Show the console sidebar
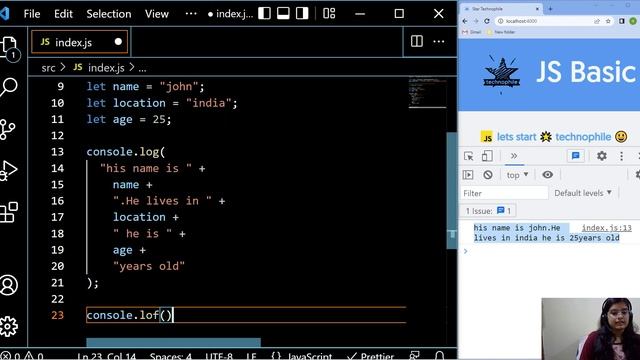Viewport: 640px width, 360px height. pos(468,175)
